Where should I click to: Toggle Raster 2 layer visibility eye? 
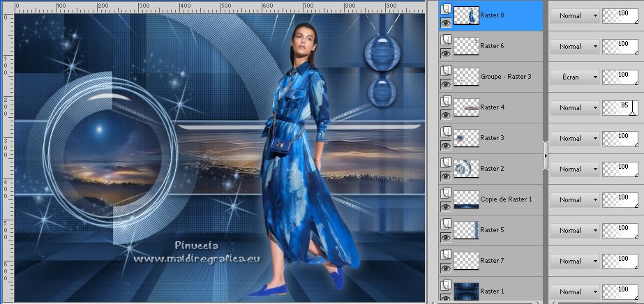point(446,176)
